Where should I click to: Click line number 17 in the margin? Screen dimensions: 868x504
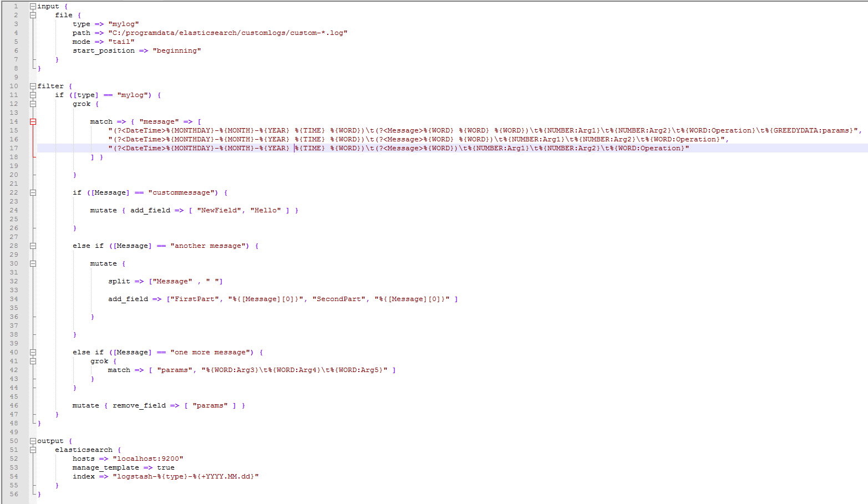click(x=14, y=148)
